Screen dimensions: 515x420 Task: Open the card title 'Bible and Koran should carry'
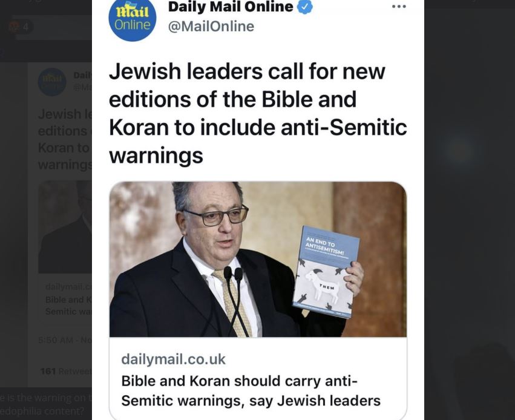(x=251, y=391)
